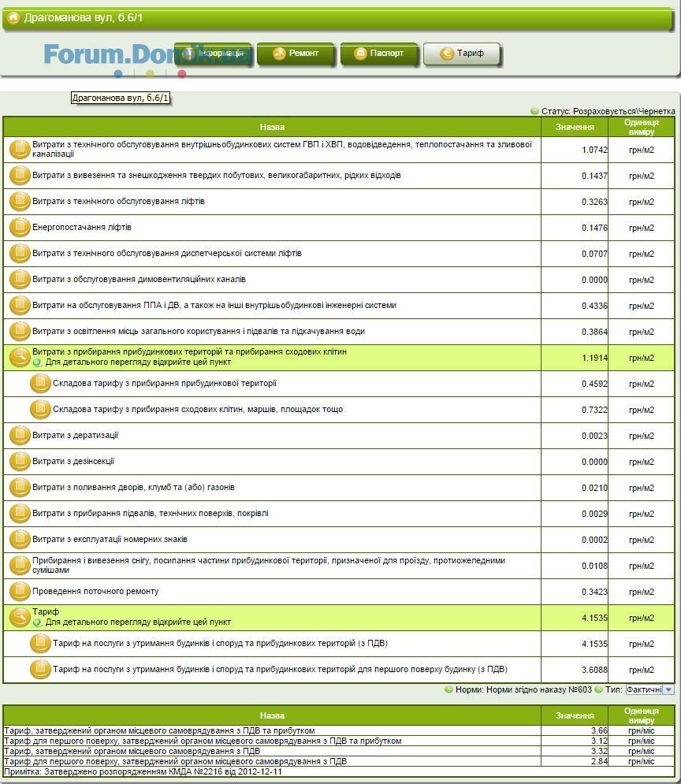Image resolution: width=681 pixels, height=784 pixels.
Task: Click Драгоманова вул, б.6/1 tooltip label
Action: 120,98
